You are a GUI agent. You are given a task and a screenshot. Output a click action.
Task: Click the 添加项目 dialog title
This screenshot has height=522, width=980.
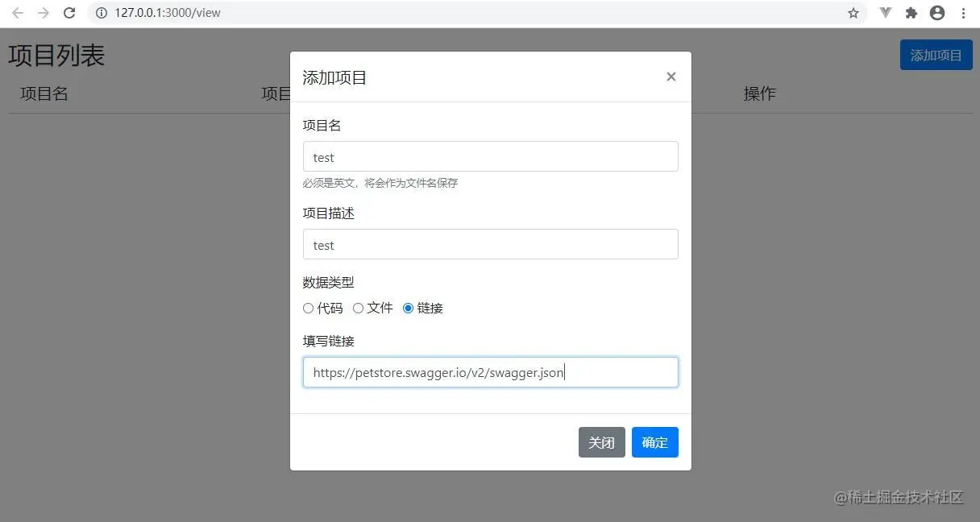pos(334,77)
